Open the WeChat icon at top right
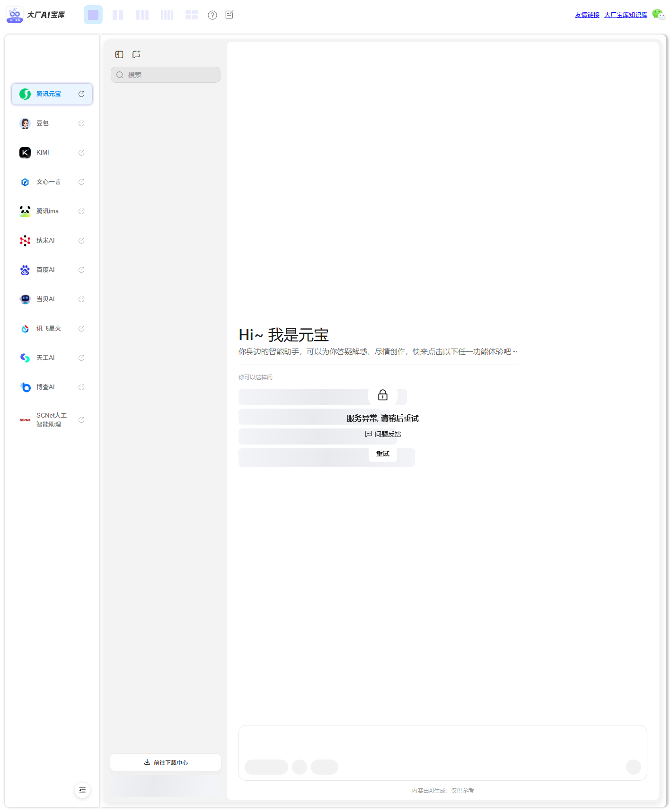 tap(659, 15)
